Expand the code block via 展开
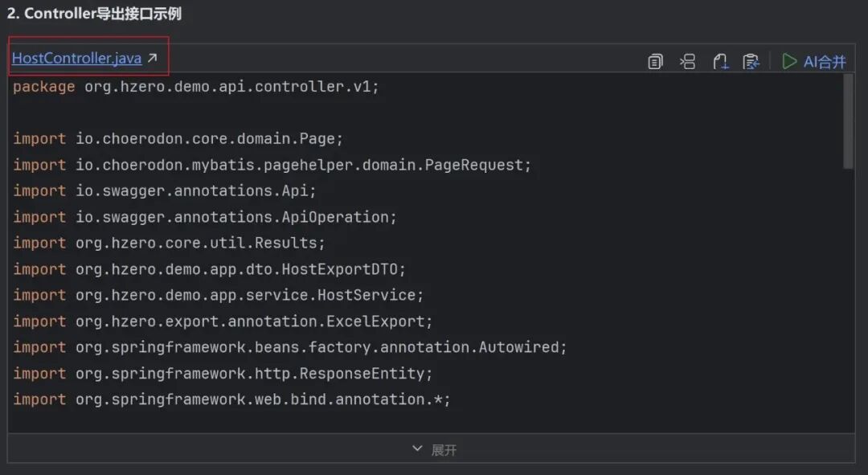 coord(433,449)
